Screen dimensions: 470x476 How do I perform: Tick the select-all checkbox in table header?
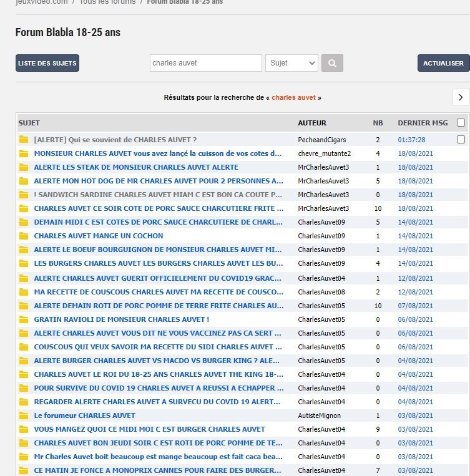(x=461, y=123)
